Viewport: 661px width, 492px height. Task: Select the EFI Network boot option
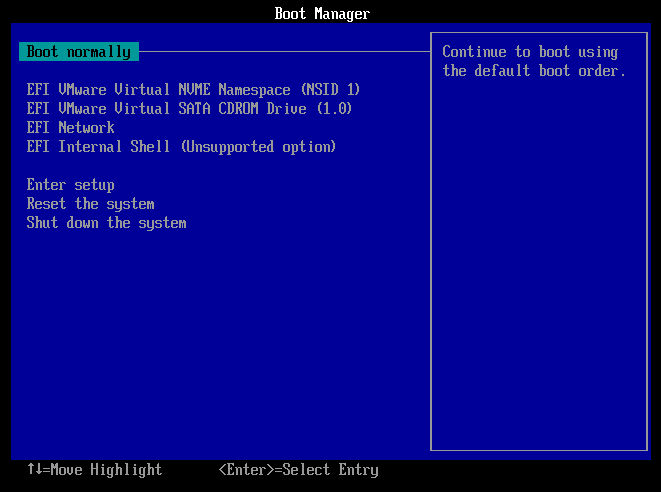[70, 128]
